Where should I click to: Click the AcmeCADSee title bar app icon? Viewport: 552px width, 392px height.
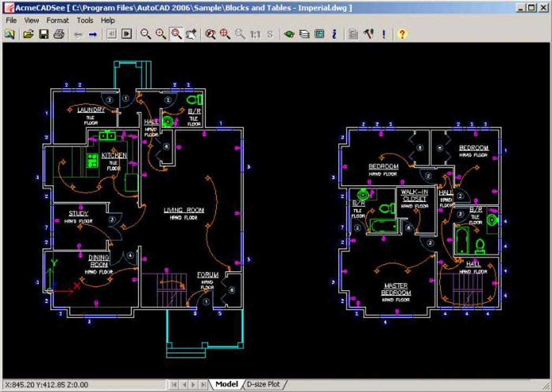(x=9, y=8)
